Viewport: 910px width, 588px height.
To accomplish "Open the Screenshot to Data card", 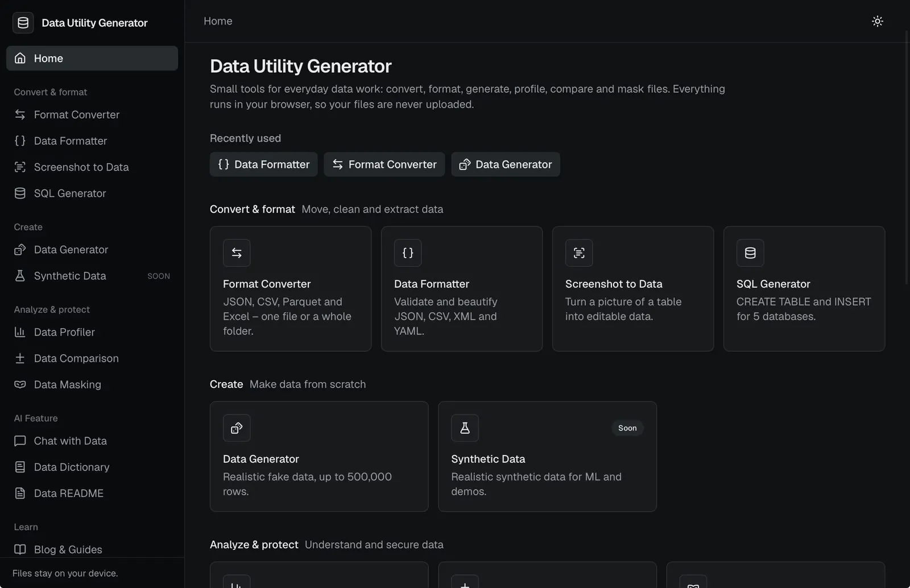I will pyautogui.click(x=633, y=289).
